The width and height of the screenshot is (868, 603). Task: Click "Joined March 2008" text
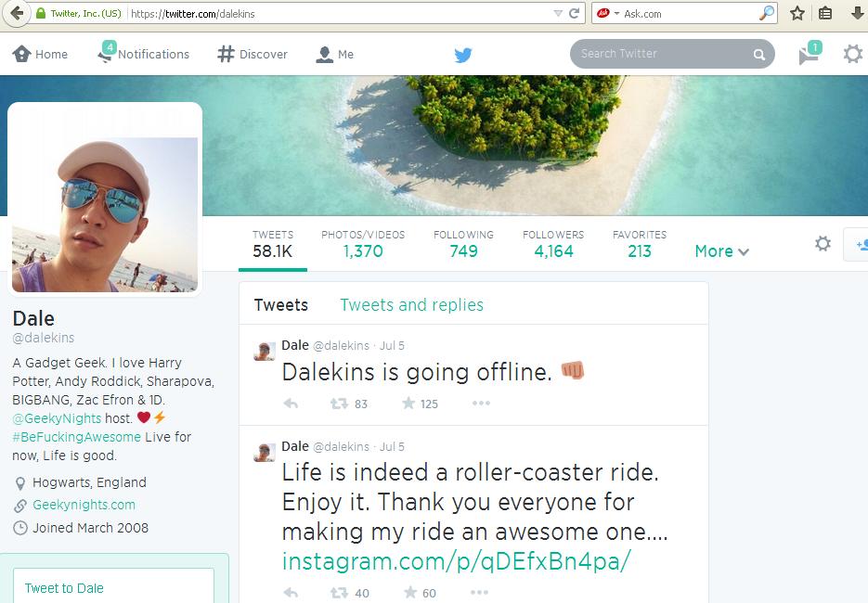[x=90, y=528]
